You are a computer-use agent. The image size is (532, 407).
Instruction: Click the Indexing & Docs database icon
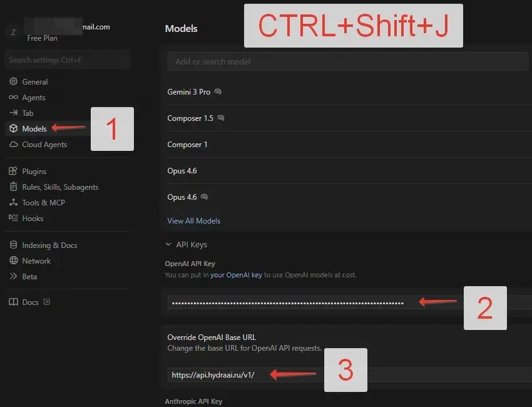pos(13,245)
